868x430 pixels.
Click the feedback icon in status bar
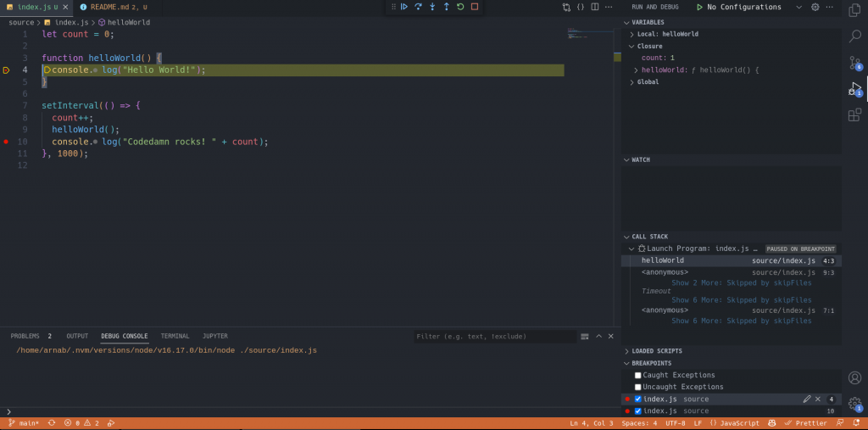(x=840, y=423)
